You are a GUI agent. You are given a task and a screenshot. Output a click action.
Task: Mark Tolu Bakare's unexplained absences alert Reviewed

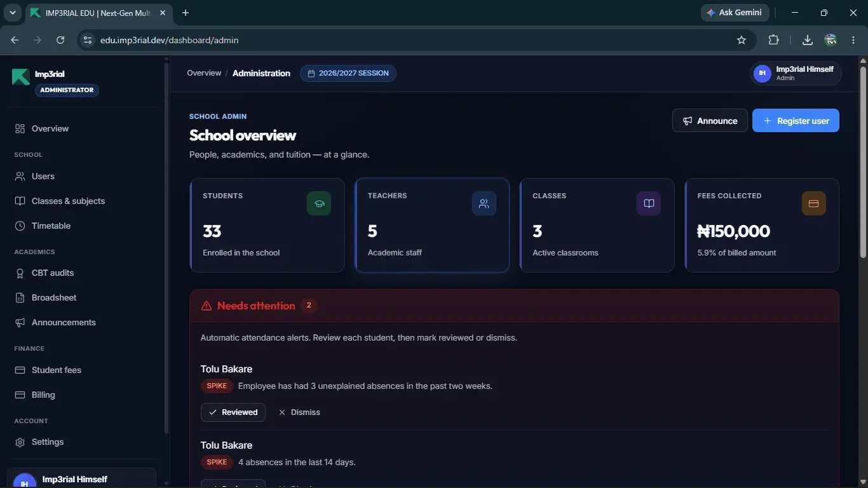233,412
